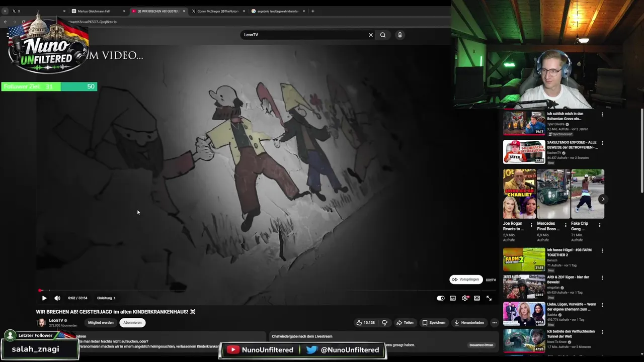Open options for the SAKULTENDO EXPOSED video
Viewport: 644px width, 362px height.
(602, 143)
